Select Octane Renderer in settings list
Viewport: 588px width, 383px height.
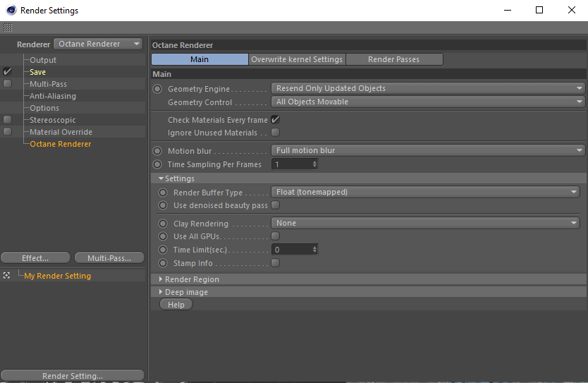click(61, 144)
